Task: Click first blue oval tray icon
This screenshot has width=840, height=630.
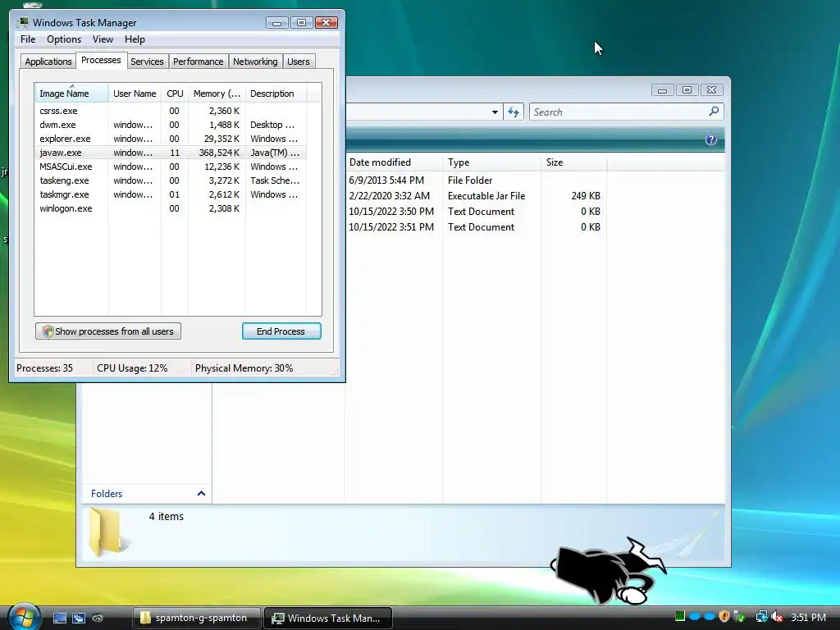Action: coord(695,617)
